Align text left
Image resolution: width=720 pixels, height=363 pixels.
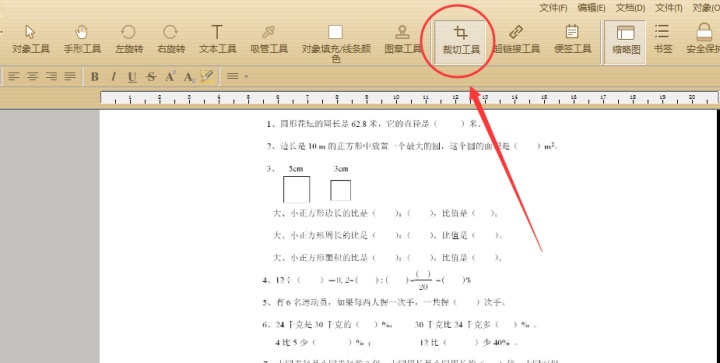[x=14, y=76]
